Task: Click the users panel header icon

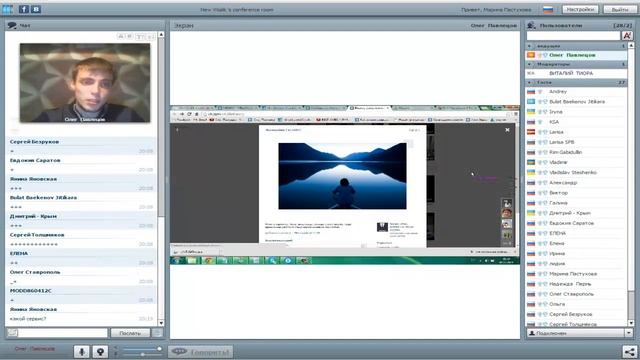Action: coord(531,25)
